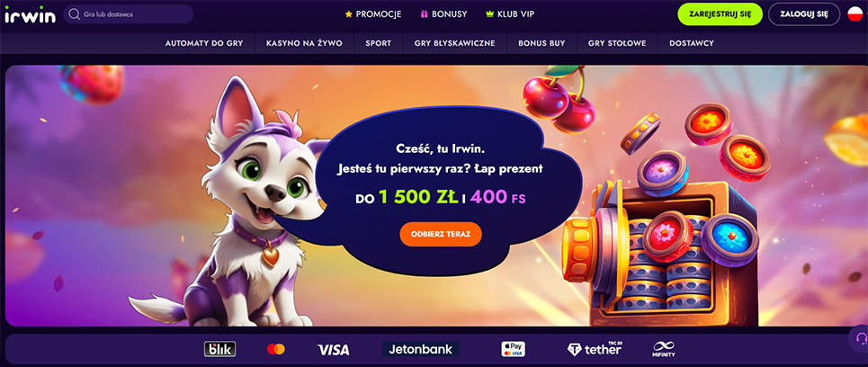Click the Tether TRC20 logo
Viewport: 868px width, 367px height.
[x=594, y=349]
